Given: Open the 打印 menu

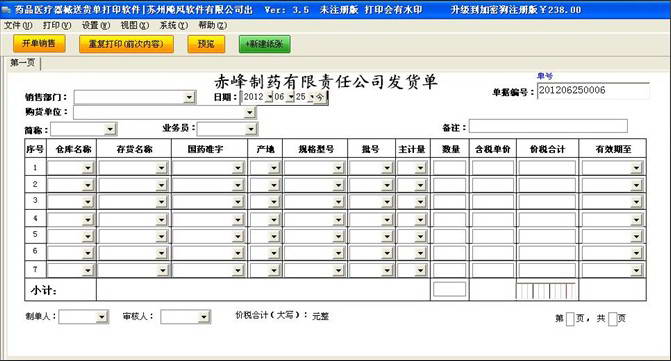Looking at the screenshot, I should (57, 26).
